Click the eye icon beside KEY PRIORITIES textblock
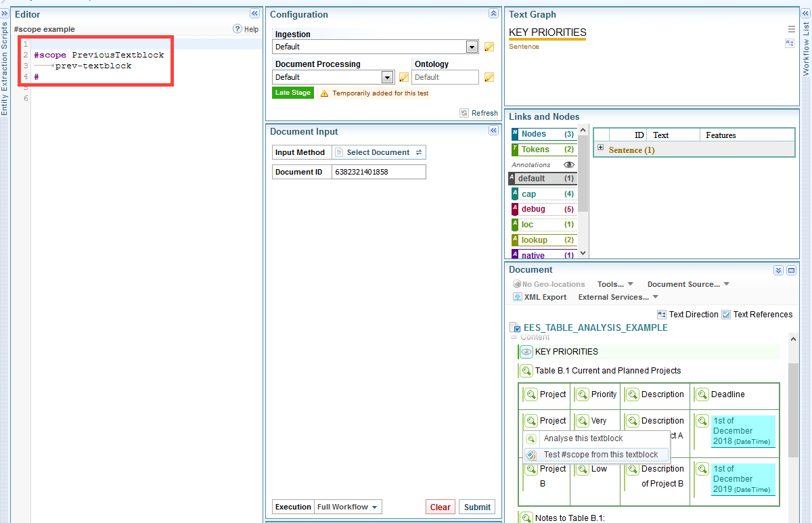The width and height of the screenshot is (812, 523). pyautogui.click(x=526, y=352)
